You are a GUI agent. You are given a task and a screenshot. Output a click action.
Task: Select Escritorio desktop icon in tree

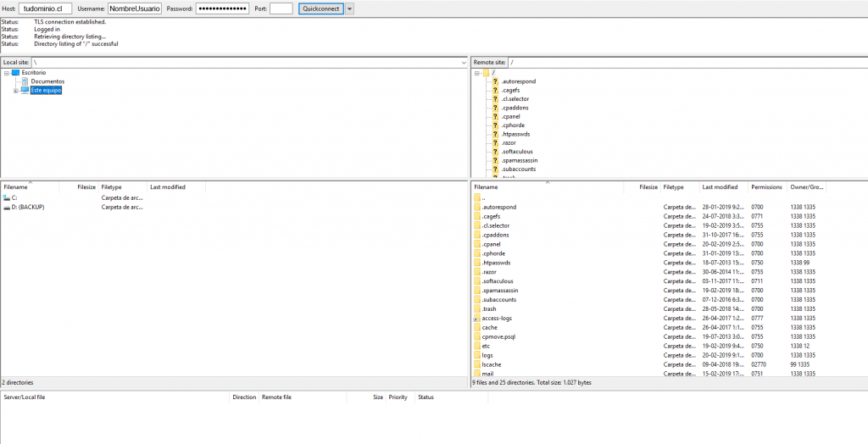click(x=15, y=73)
